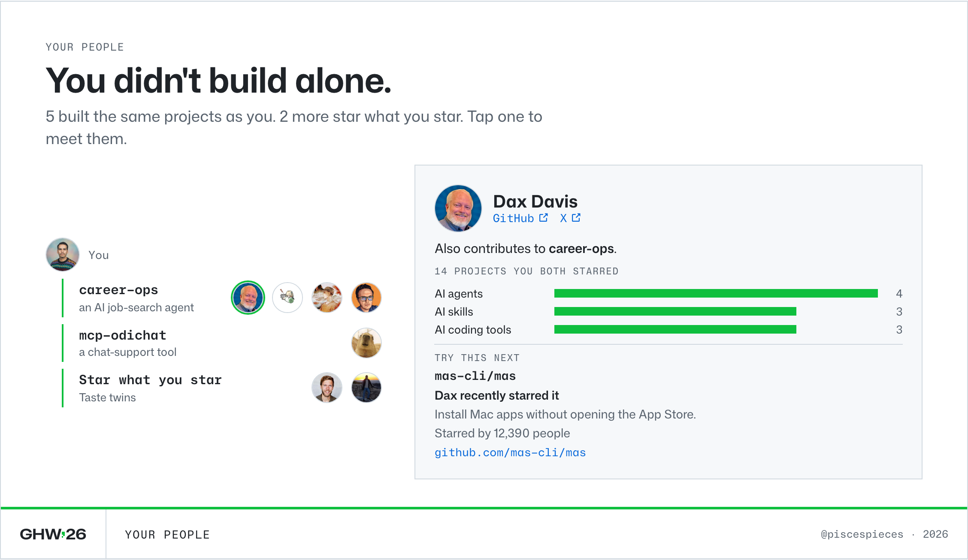Click the mcp-odichat project title

click(x=123, y=335)
